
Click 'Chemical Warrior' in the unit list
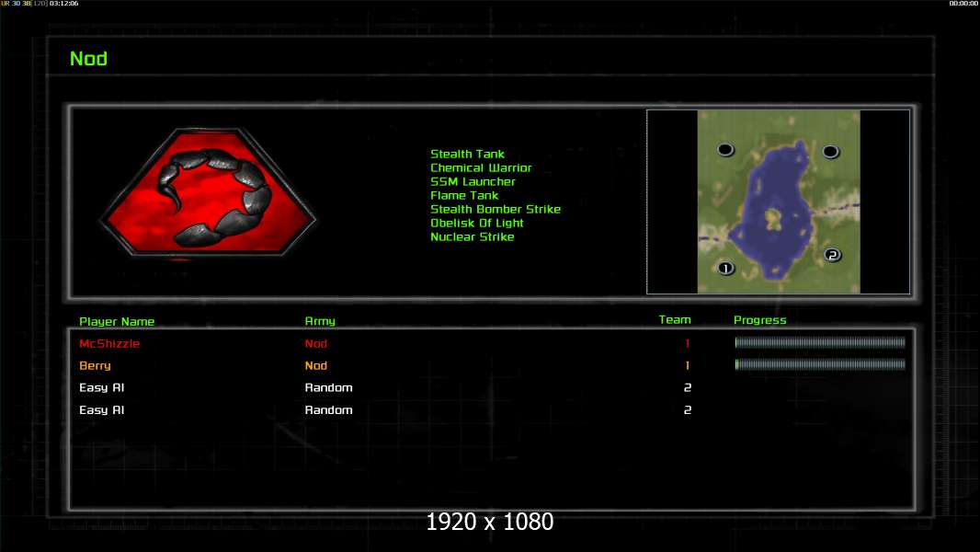tap(481, 167)
